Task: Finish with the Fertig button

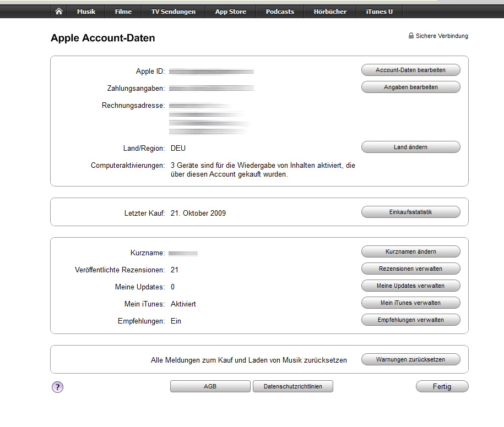Action: click(x=442, y=386)
